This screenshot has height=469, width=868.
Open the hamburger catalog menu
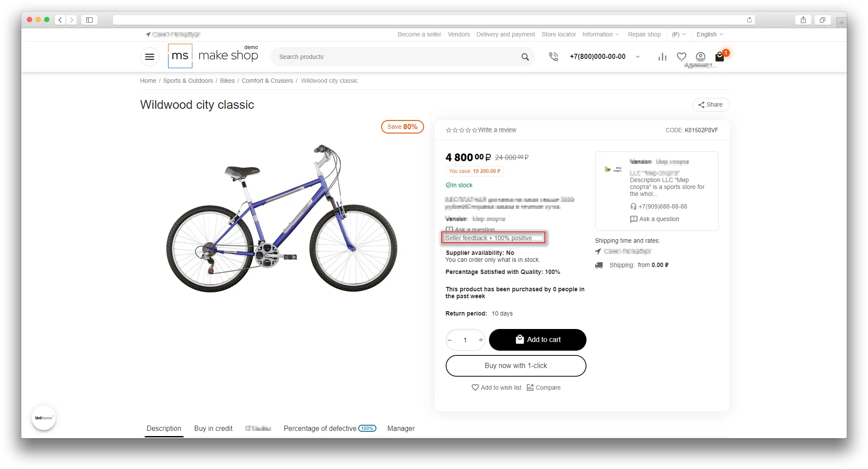(149, 57)
